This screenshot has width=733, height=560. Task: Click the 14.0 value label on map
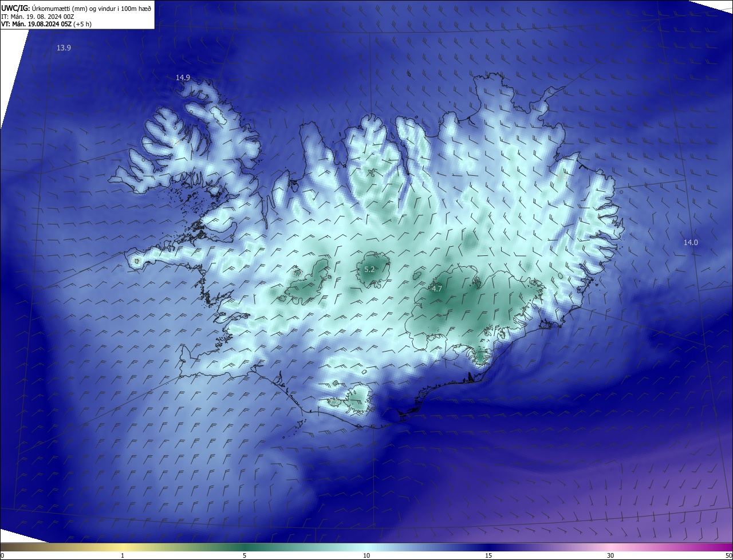point(691,243)
